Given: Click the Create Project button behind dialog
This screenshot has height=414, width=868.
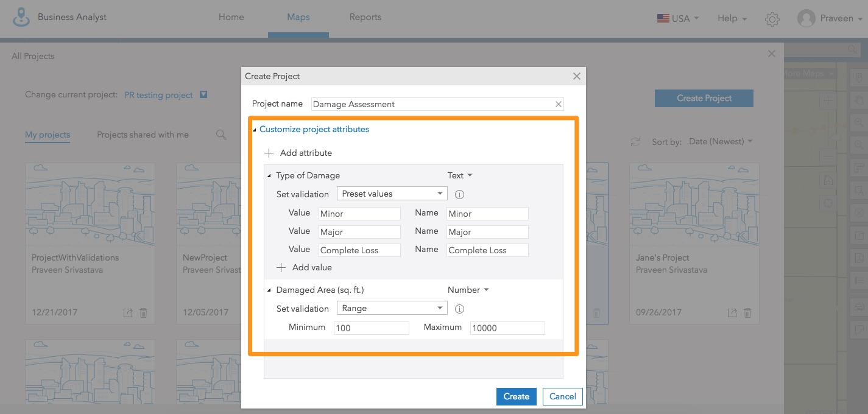Looking at the screenshot, I should point(704,98).
